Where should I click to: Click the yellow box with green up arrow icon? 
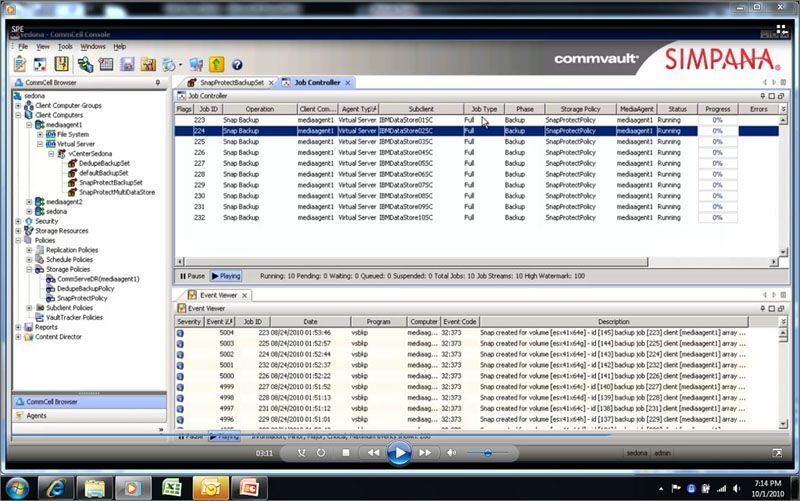[x=216, y=64]
